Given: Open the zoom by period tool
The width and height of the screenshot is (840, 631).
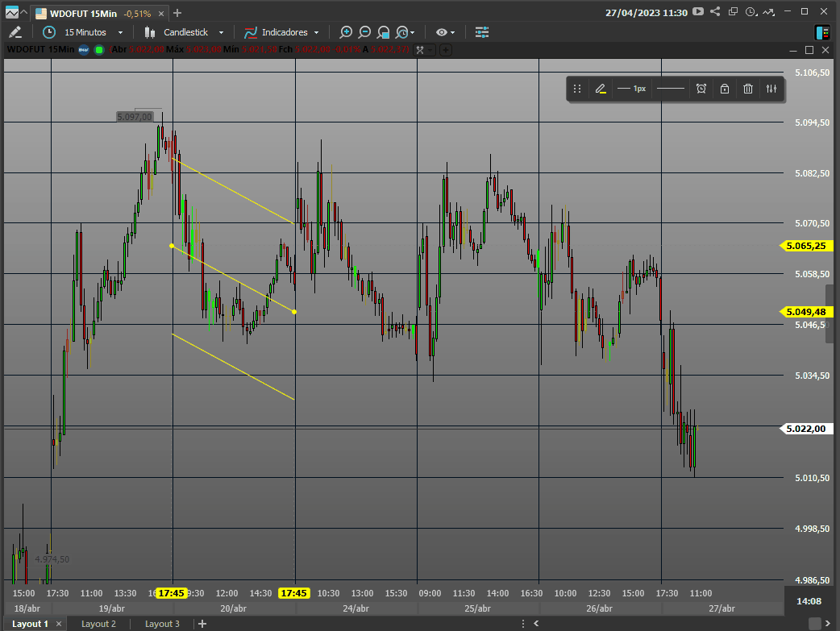Looking at the screenshot, I should (401, 32).
